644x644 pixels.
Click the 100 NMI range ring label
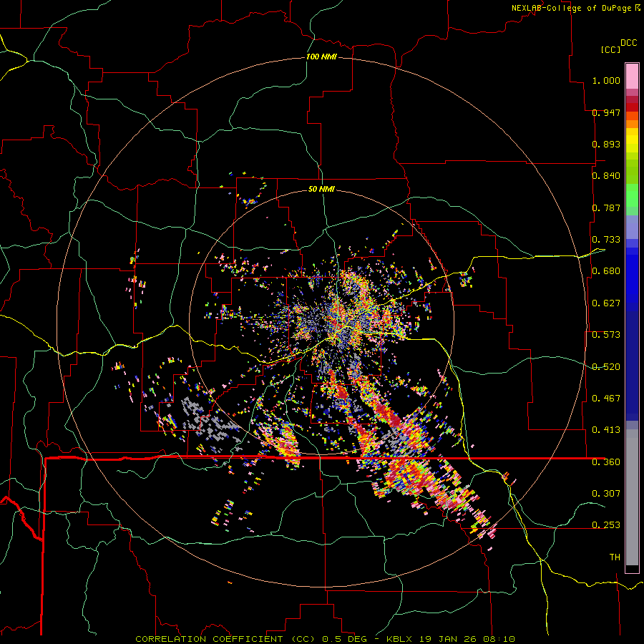(321, 57)
